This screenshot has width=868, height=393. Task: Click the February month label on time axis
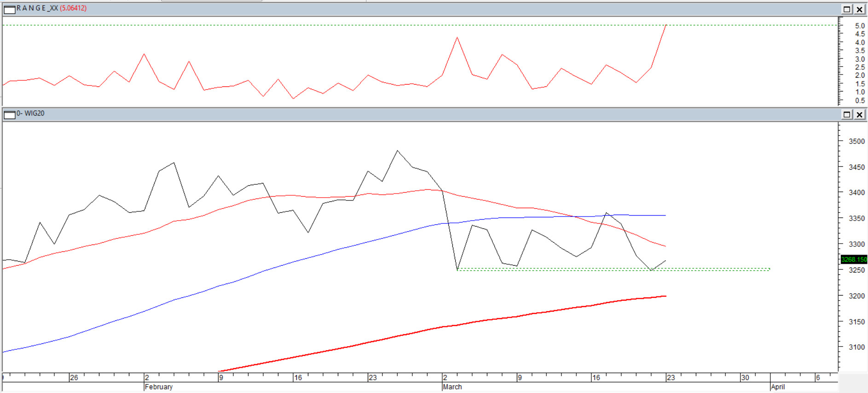(159, 387)
